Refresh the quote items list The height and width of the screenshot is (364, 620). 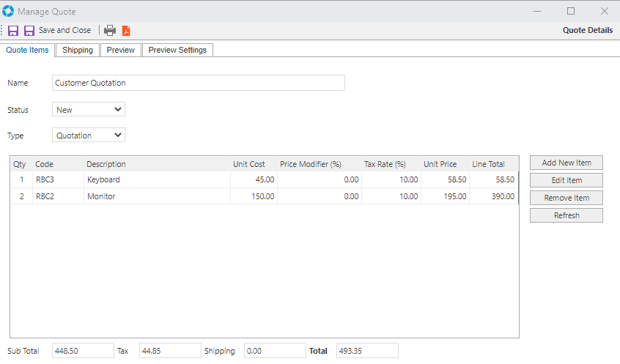567,215
